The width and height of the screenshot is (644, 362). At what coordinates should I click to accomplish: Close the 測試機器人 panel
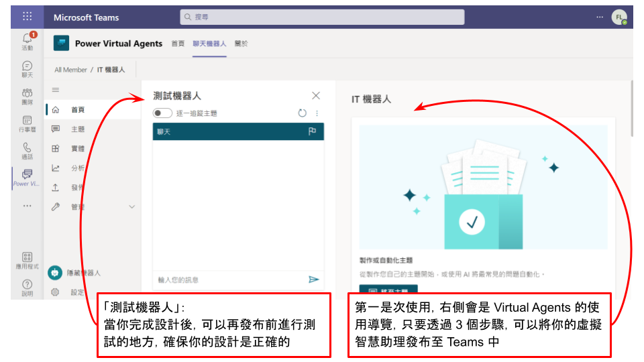click(316, 96)
